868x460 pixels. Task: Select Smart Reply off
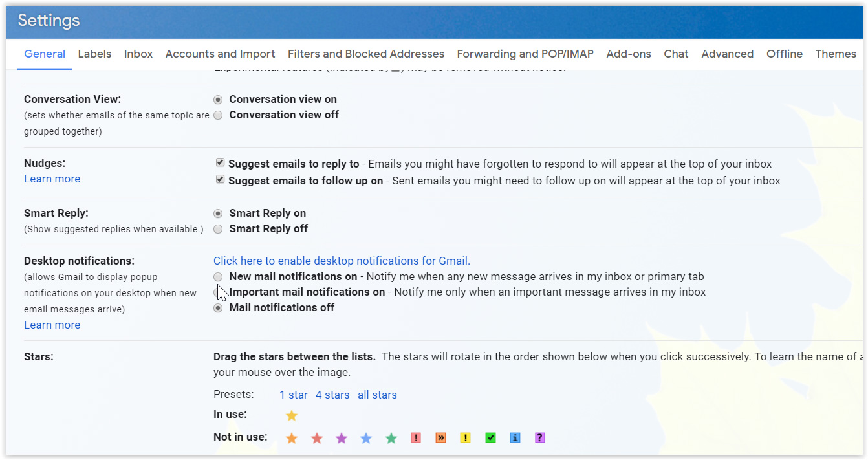coord(218,229)
